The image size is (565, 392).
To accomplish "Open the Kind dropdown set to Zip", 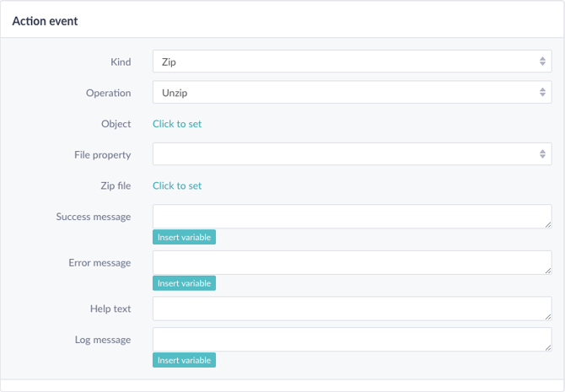I will coord(352,62).
